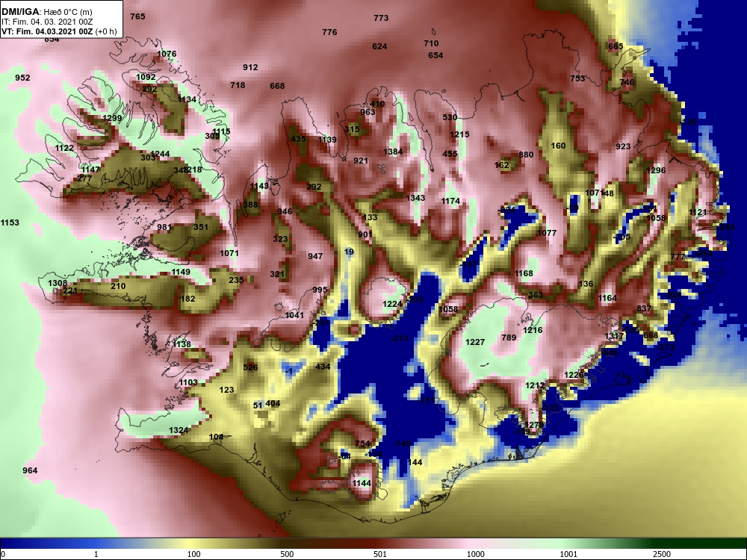
Task: Pick the map value 880
Action: click(x=526, y=155)
